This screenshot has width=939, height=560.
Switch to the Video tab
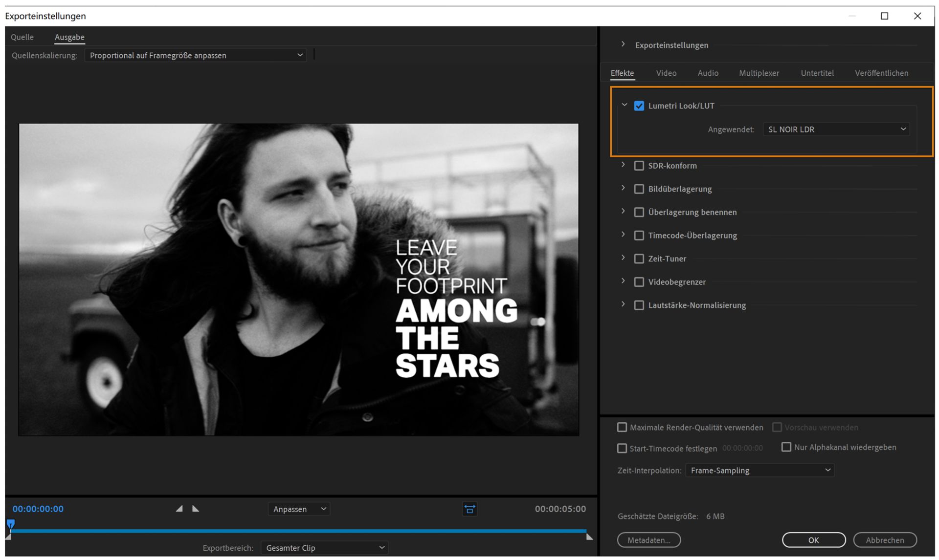pyautogui.click(x=666, y=73)
